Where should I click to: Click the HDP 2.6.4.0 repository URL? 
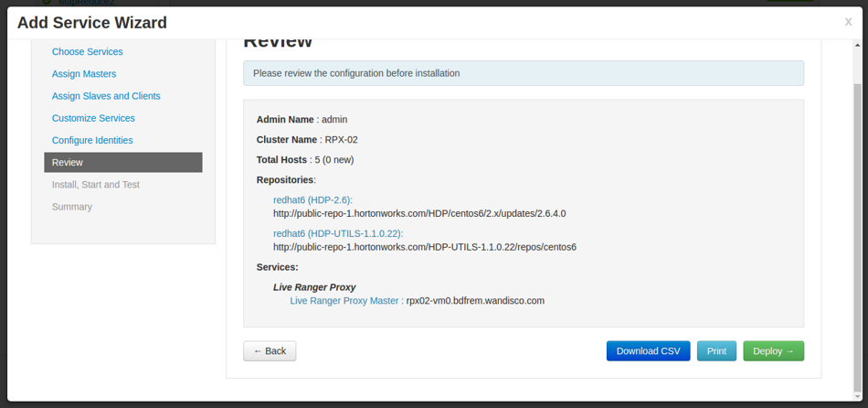pyautogui.click(x=419, y=213)
